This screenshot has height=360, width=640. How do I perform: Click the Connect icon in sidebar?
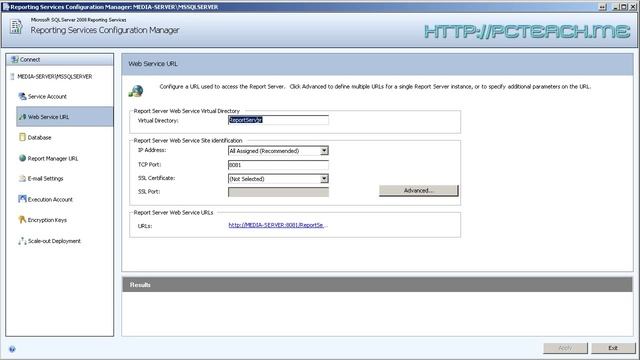tap(14, 60)
